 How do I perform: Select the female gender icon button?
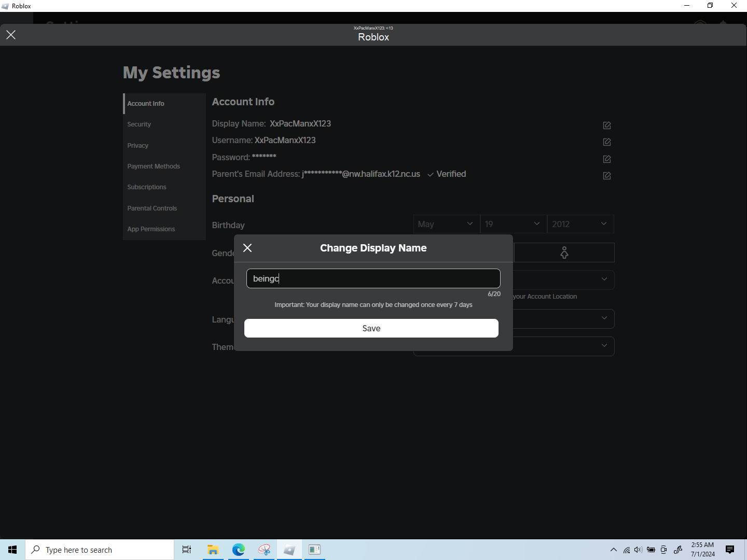click(564, 253)
